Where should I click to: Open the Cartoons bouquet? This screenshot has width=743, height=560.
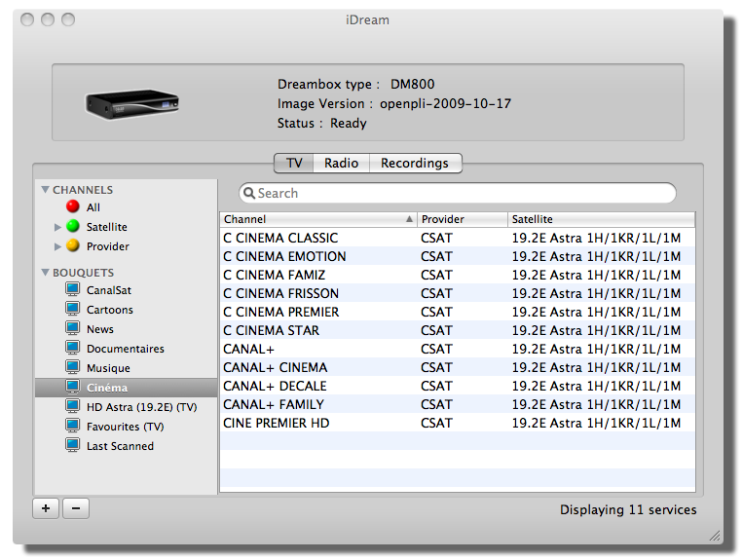[x=110, y=310]
